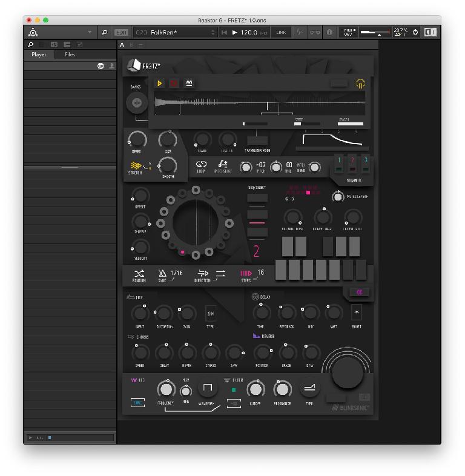The height and width of the screenshot is (476, 465).
Task: Open the FolkRen* snapshot preset dropdown
Action: click(x=175, y=32)
